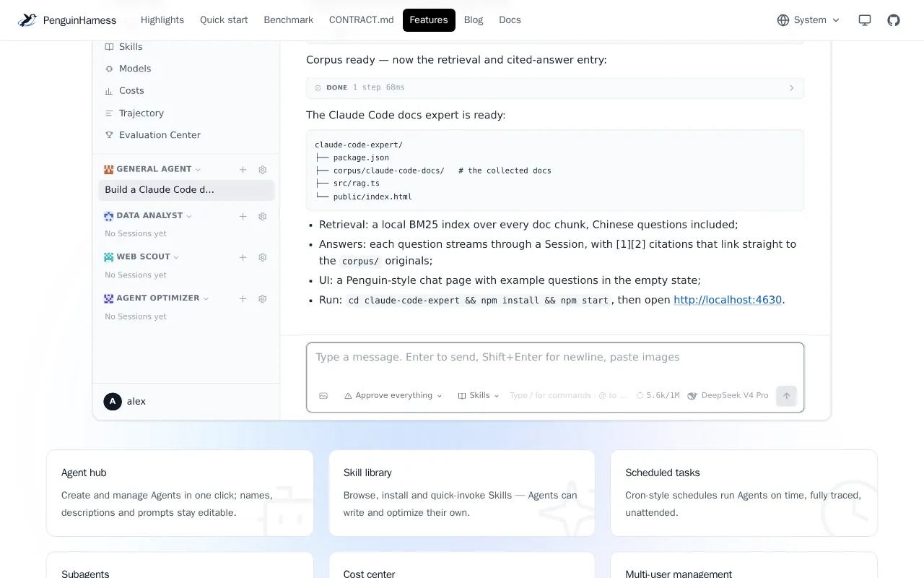Click the Data Analyst avatar icon

tap(108, 216)
